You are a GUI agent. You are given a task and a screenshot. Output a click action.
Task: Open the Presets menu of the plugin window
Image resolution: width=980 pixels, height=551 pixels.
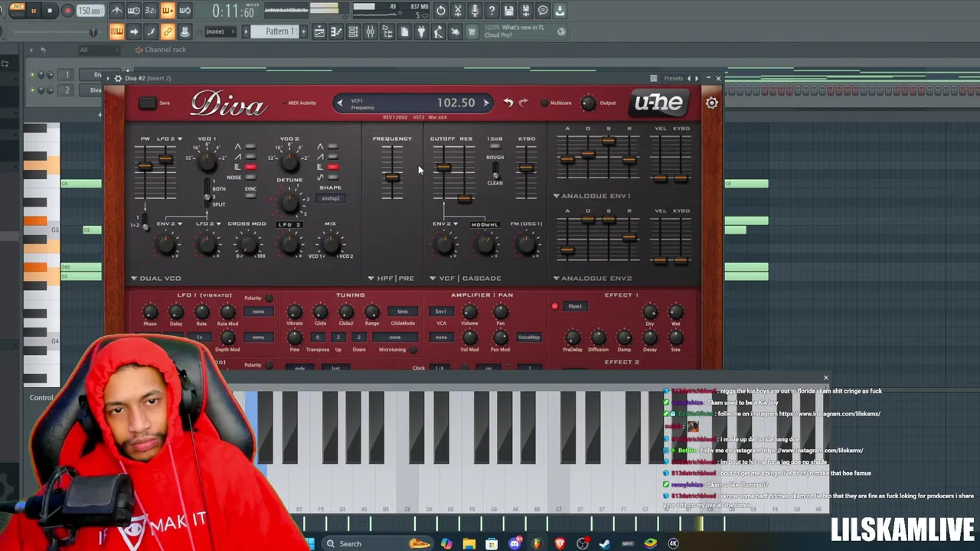(x=674, y=78)
